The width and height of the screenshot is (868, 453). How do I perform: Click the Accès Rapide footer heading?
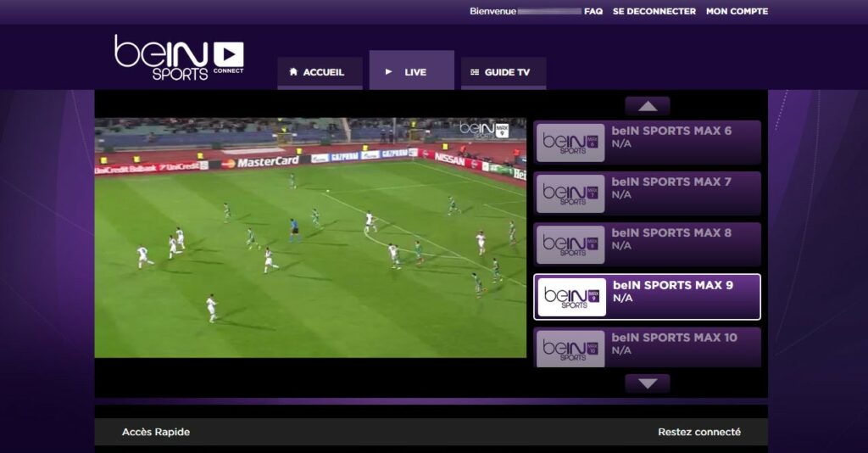156,432
